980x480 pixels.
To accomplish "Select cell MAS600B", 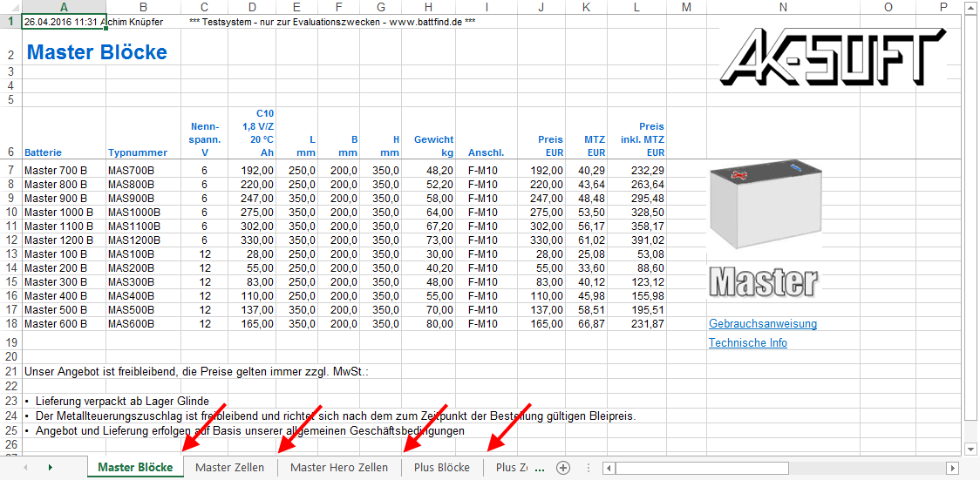I will [144, 324].
